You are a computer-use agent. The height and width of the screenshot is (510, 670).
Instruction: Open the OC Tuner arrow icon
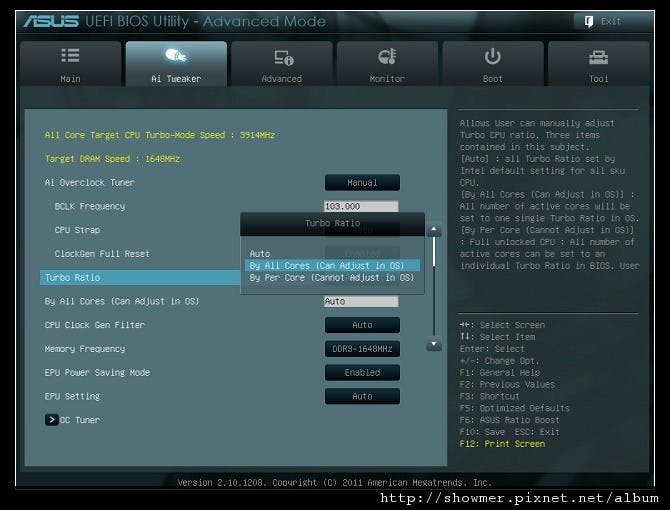pyautogui.click(x=52, y=420)
